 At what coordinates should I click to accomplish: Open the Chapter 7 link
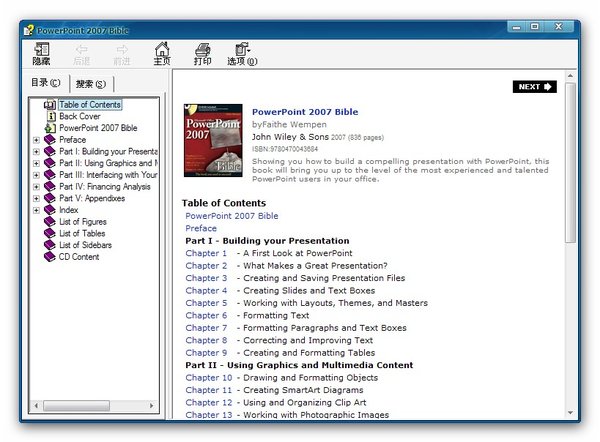(x=206, y=328)
